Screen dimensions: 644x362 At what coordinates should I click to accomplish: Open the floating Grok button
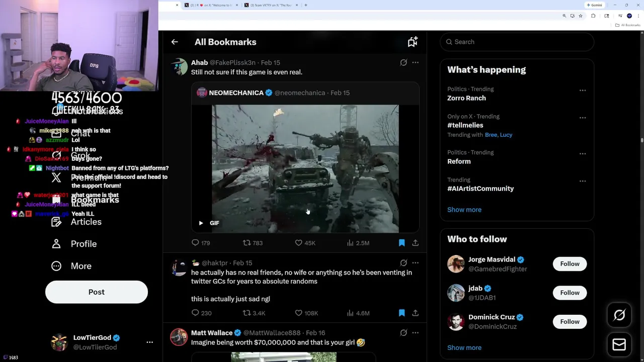coord(619,315)
